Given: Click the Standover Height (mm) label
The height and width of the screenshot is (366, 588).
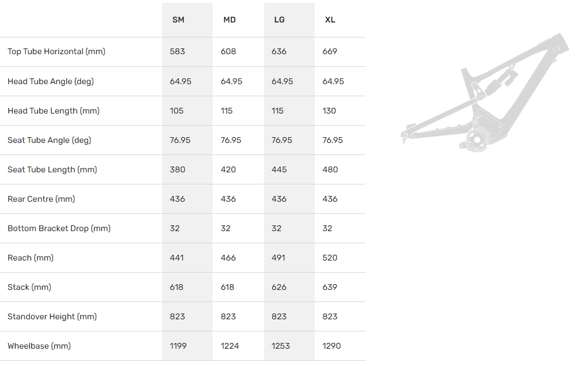Looking at the screenshot, I should [52, 316].
